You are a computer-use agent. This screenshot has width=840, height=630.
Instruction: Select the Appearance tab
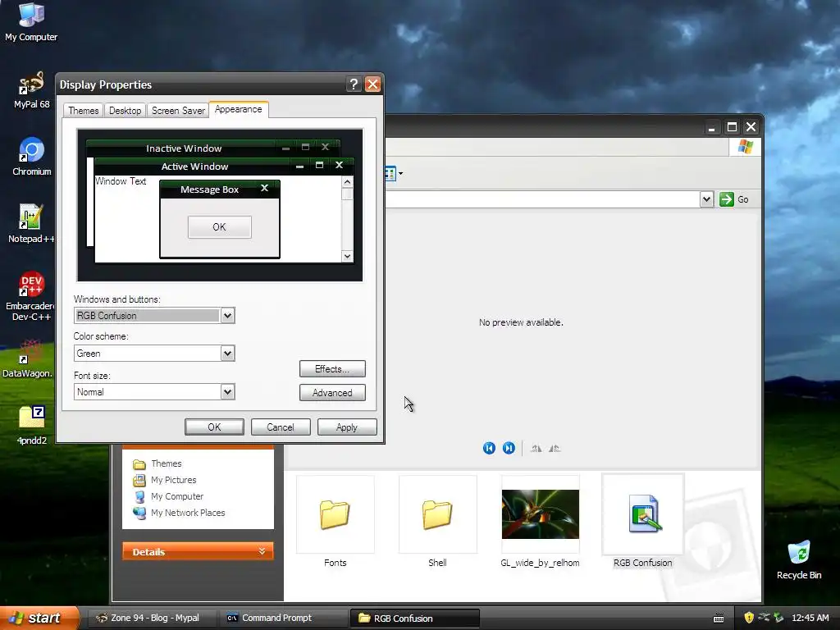pyautogui.click(x=239, y=109)
